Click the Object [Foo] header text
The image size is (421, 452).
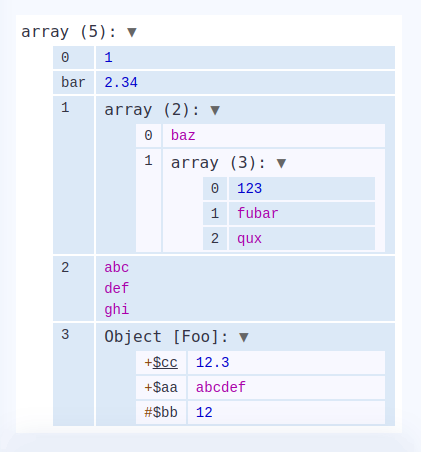coord(166,337)
